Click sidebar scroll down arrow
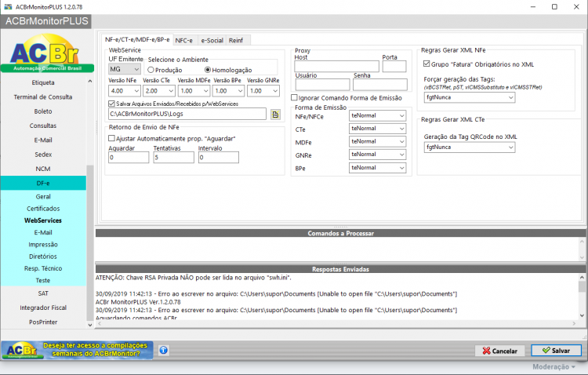The height and width of the screenshot is (375, 588). click(90, 325)
